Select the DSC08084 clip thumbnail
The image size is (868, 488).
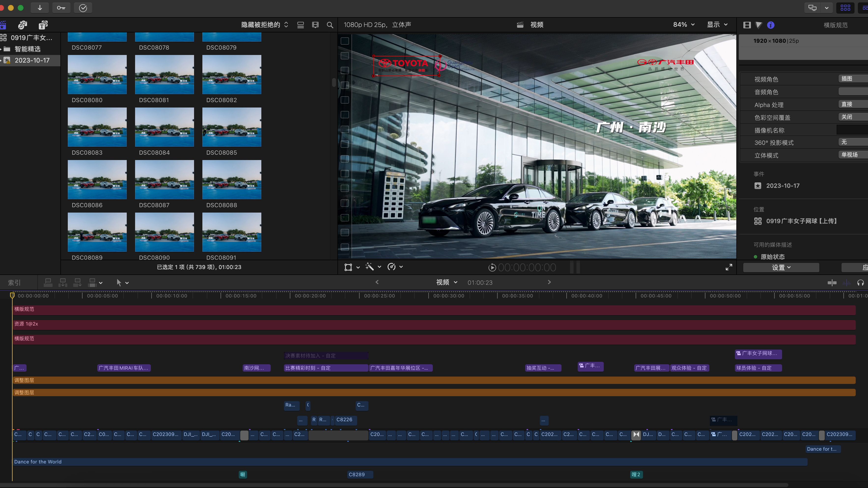[x=164, y=127]
